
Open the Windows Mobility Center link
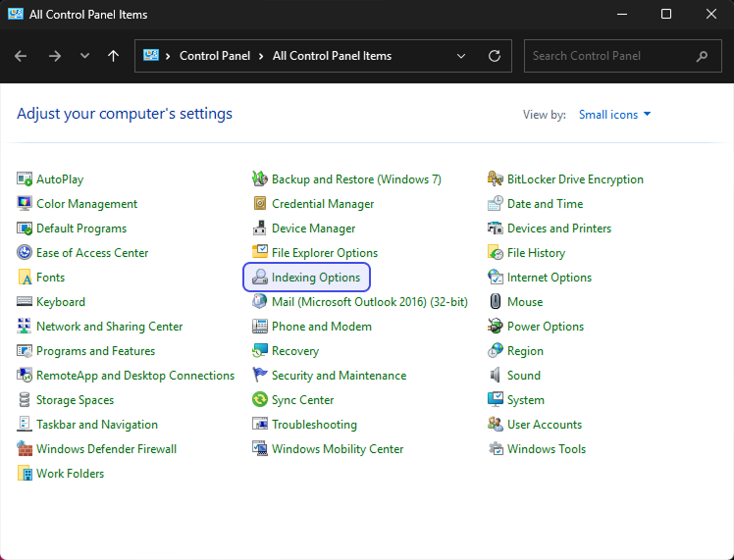point(338,448)
